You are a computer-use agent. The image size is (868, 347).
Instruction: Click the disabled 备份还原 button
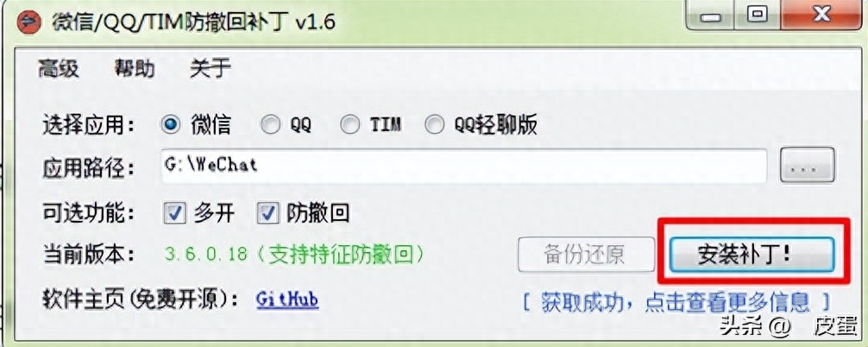583,255
